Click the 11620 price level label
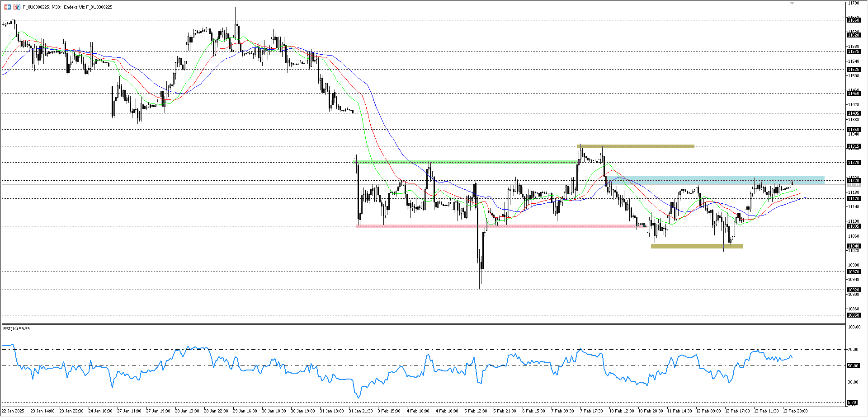 click(x=854, y=35)
